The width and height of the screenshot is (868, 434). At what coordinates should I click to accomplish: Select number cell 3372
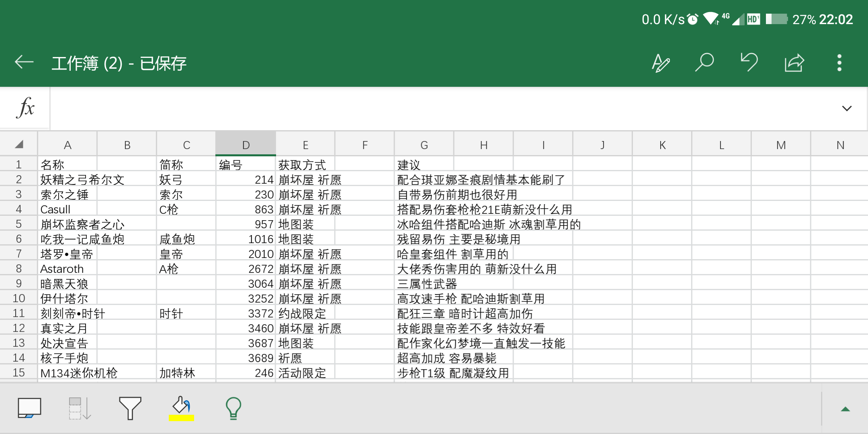coord(246,313)
